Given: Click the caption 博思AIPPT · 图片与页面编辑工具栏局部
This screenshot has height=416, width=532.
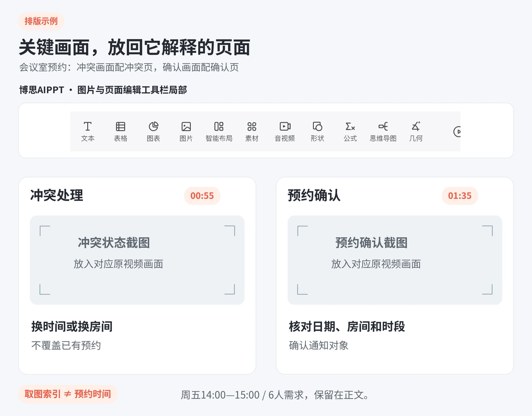Looking at the screenshot, I should 103,90.
